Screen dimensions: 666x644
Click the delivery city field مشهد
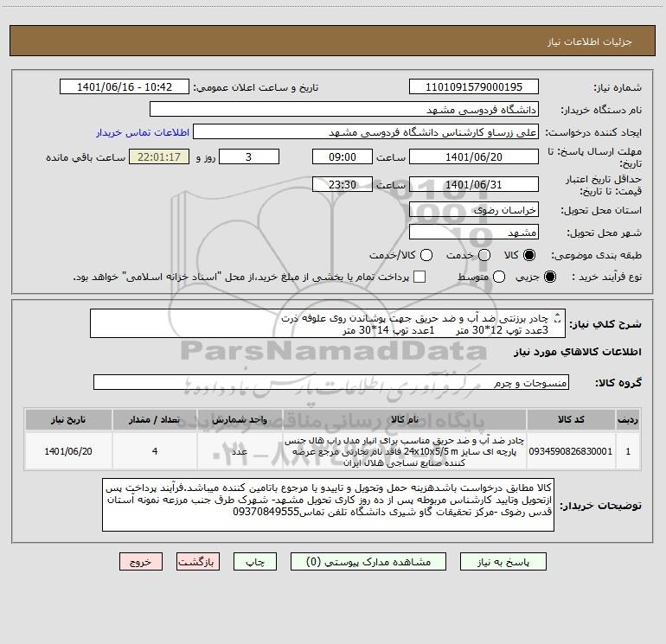tap(474, 232)
